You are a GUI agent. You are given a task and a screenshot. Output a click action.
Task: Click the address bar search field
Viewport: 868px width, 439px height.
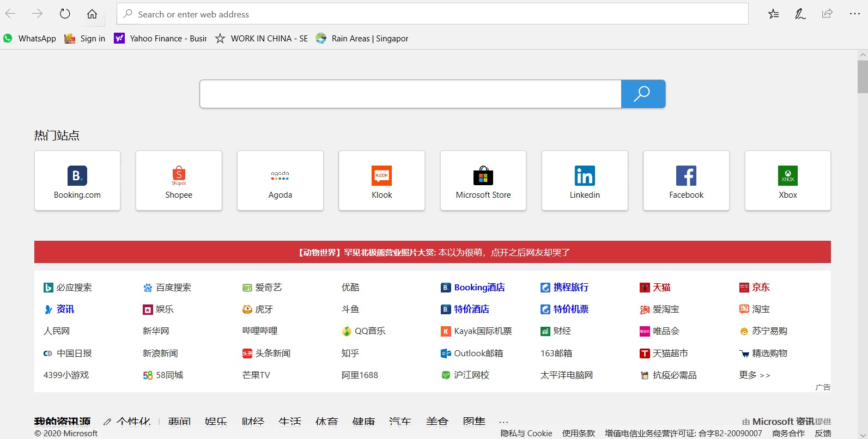433,14
